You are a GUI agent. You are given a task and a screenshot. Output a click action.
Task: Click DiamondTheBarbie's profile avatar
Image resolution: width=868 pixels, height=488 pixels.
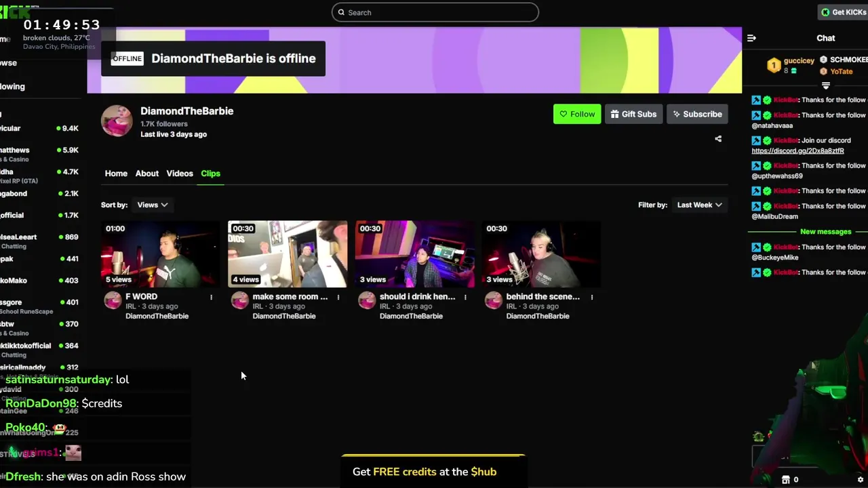tap(117, 121)
